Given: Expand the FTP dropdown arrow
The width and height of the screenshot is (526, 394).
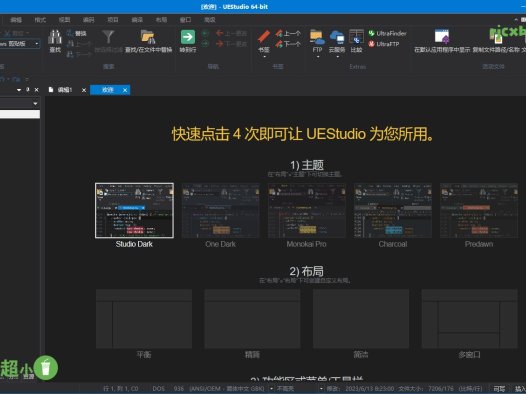Looking at the screenshot, I should (x=317, y=57).
